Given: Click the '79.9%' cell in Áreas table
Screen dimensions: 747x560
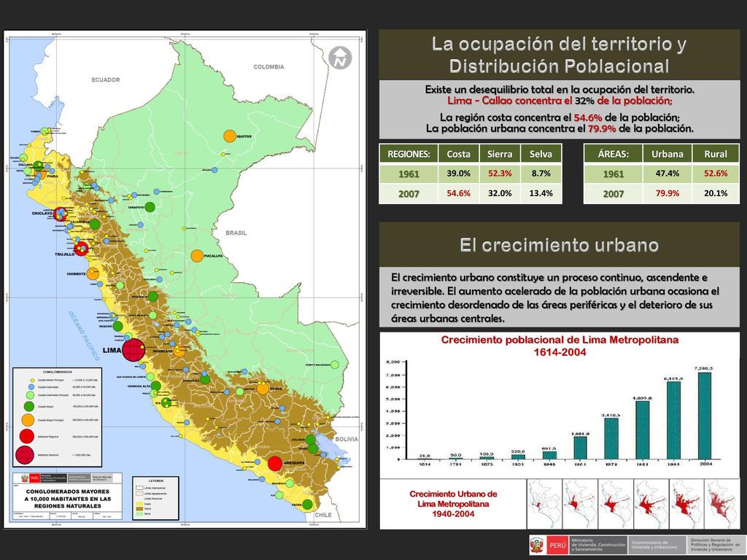Looking at the screenshot, I should tap(667, 193).
